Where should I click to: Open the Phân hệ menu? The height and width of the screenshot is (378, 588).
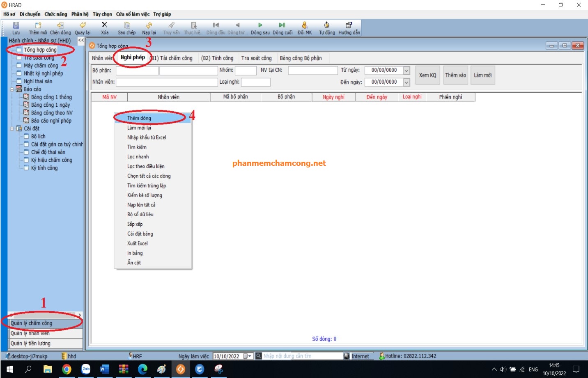pyautogui.click(x=80, y=14)
